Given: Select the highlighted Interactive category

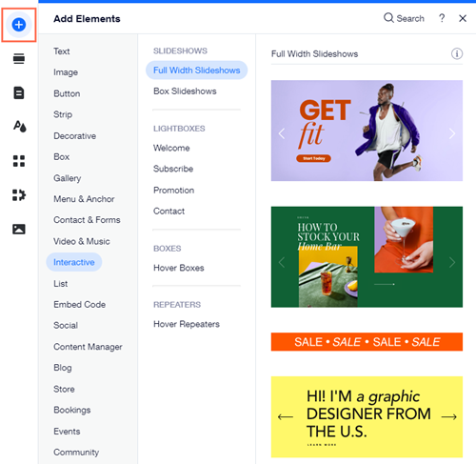Looking at the screenshot, I should [74, 262].
